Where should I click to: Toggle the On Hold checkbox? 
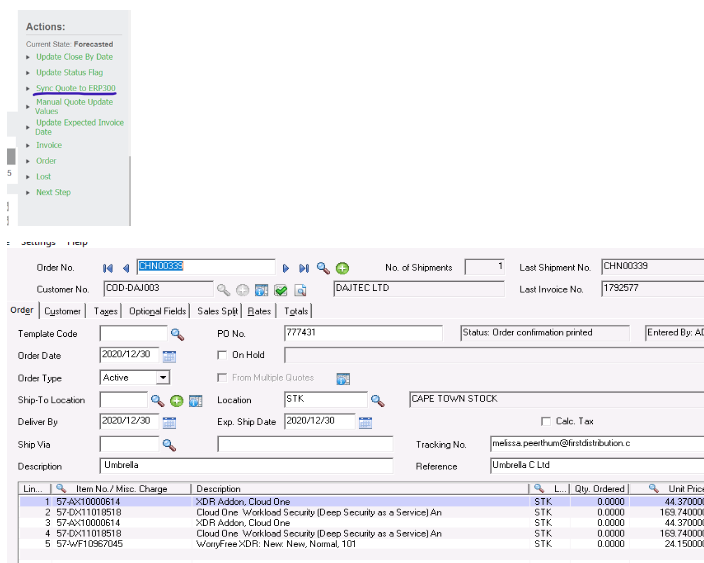(x=223, y=355)
